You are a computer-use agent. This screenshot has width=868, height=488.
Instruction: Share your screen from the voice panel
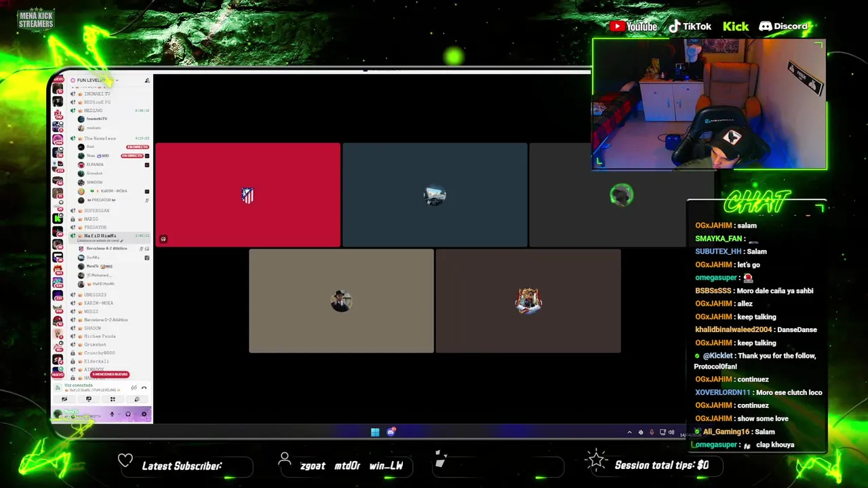[89, 399]
